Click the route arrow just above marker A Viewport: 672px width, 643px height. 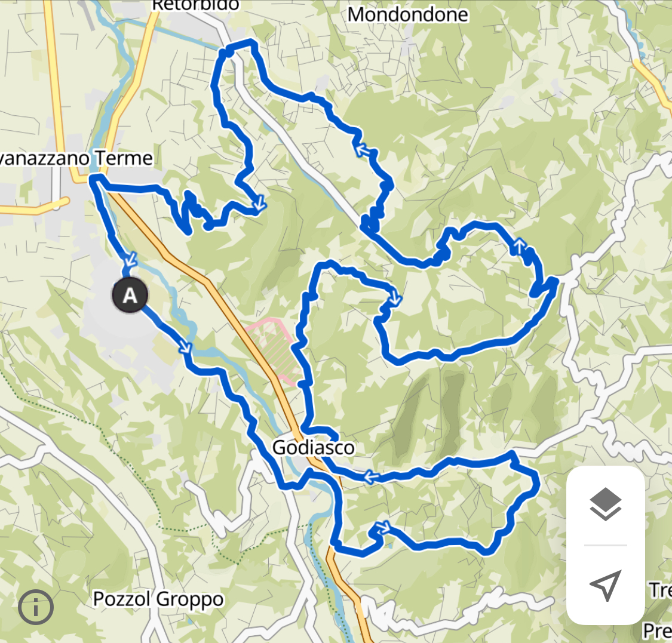[130, 259]
